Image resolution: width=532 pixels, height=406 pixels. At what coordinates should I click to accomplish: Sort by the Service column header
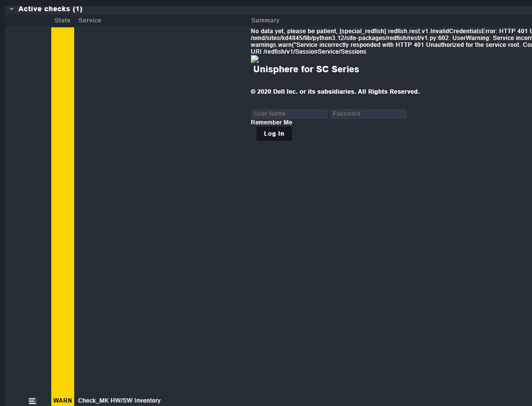(x=90, y=20)
